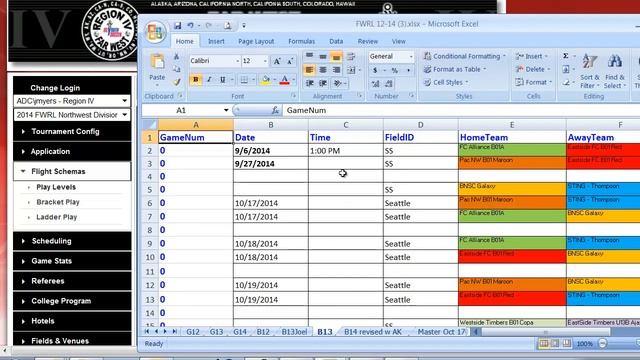Switch to the Data ribbon tab
Viewport: 640px width, 360px height.
coord(336,41)
